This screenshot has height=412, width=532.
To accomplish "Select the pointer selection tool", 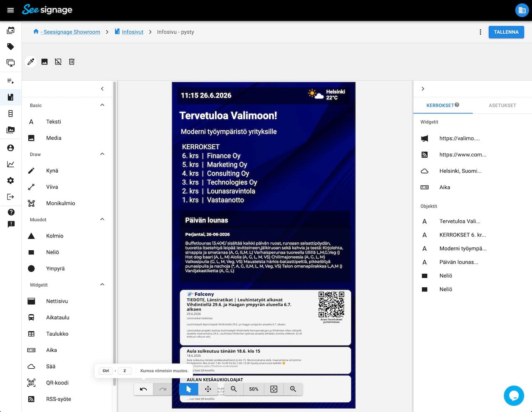I will [189, 389].
